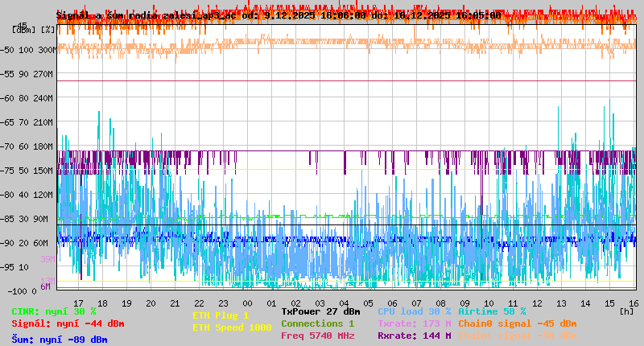
Task: Click the Chain0 signal -45 dBm legend label
Action: (516, 323)
